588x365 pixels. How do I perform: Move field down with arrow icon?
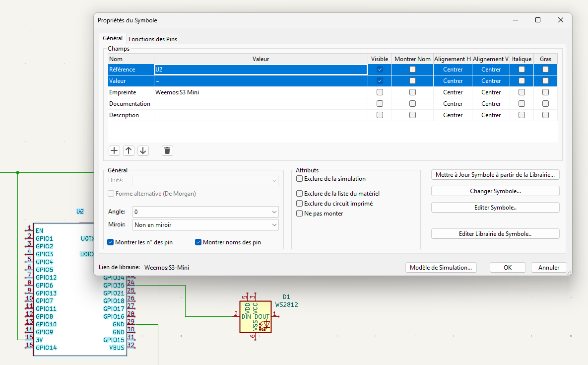(143, 151)
